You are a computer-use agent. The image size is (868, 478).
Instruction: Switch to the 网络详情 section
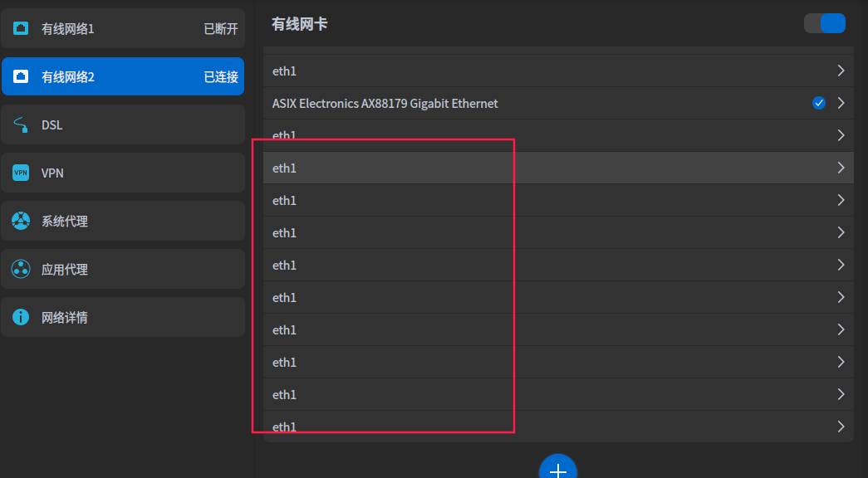point(123,317)
